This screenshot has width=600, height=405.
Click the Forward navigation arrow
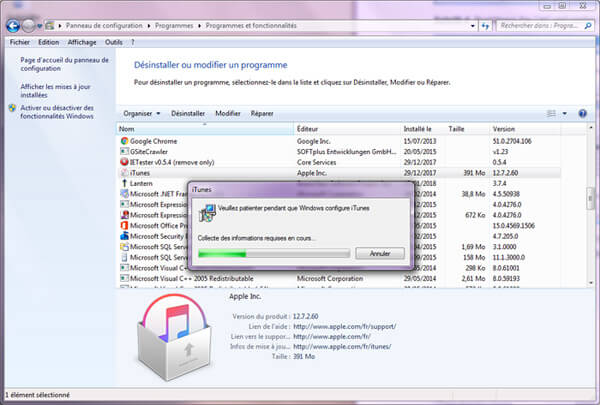[x=29, y=26]
